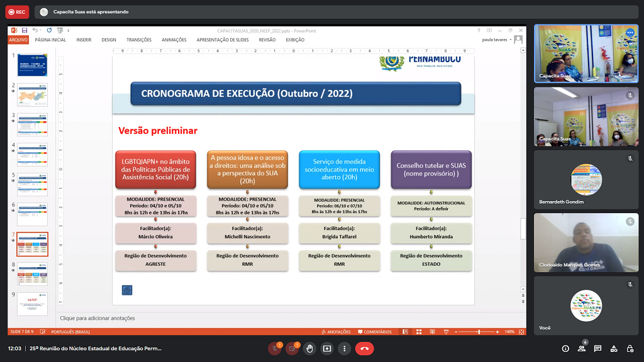The height and width of the screenshot is (362, 644).
Task: Click the red leave call button
Action: click(x=364, y=348)
